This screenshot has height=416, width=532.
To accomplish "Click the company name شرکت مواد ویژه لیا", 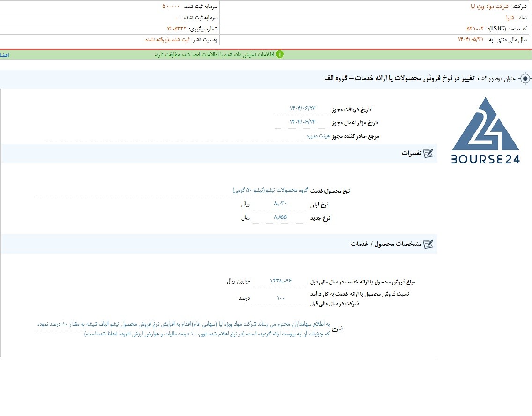I will pos(489,7).
